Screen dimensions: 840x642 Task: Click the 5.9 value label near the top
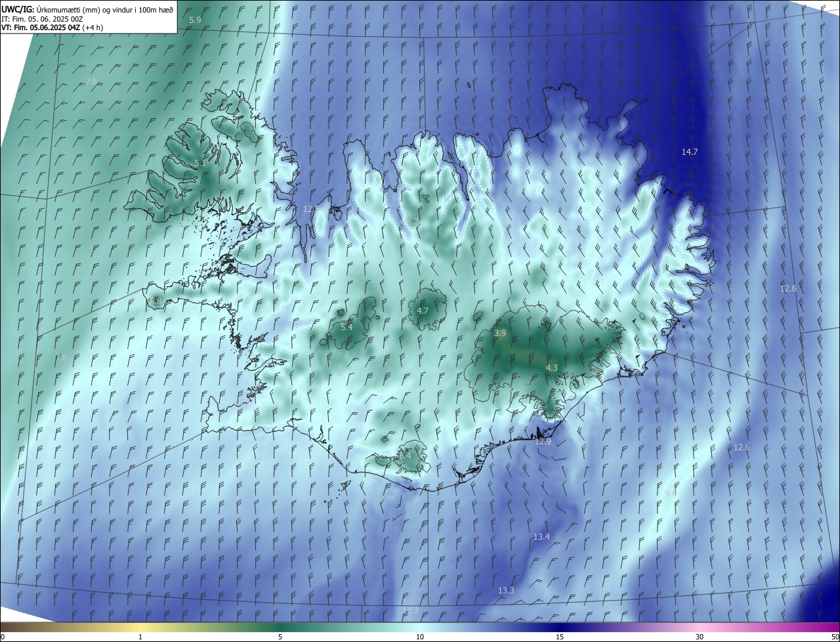pyautogui.click(x=195, y=20)
